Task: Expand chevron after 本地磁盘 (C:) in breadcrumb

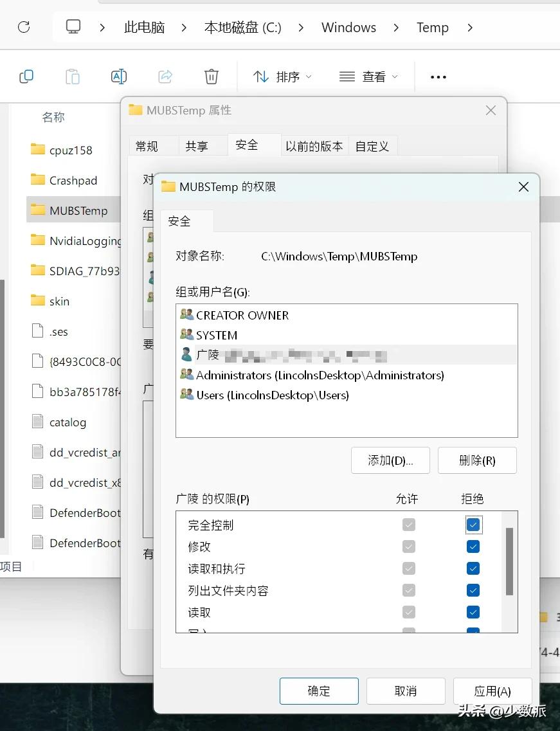Action: click(x=301, y=28)
